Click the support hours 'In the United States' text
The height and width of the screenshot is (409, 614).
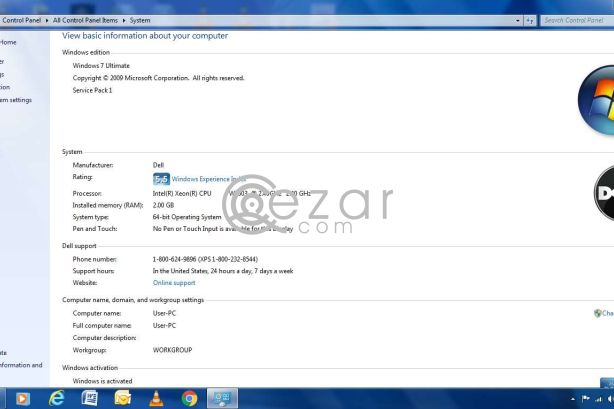point(223,271)
